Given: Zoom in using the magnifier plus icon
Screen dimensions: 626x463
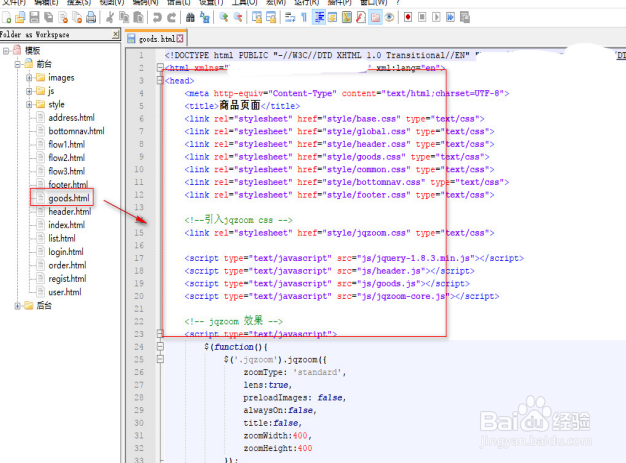Looking at the screenshot, I should click(x=224, y=18).
